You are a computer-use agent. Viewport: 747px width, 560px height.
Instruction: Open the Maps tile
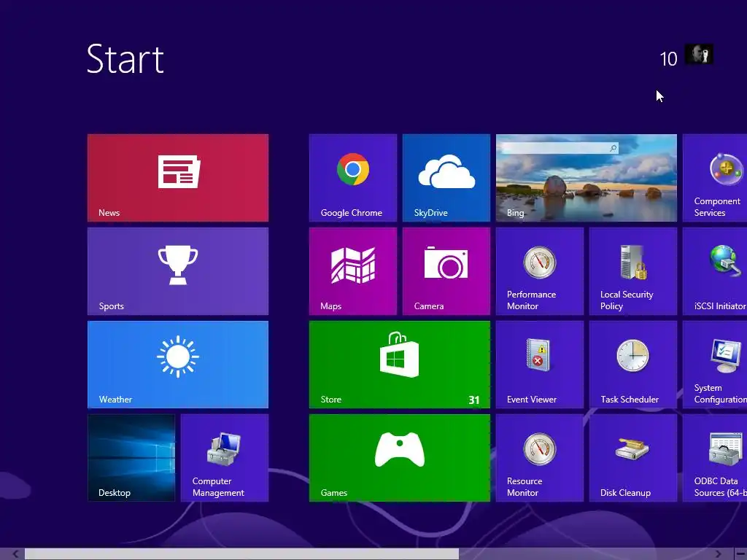tap(352, 271)
